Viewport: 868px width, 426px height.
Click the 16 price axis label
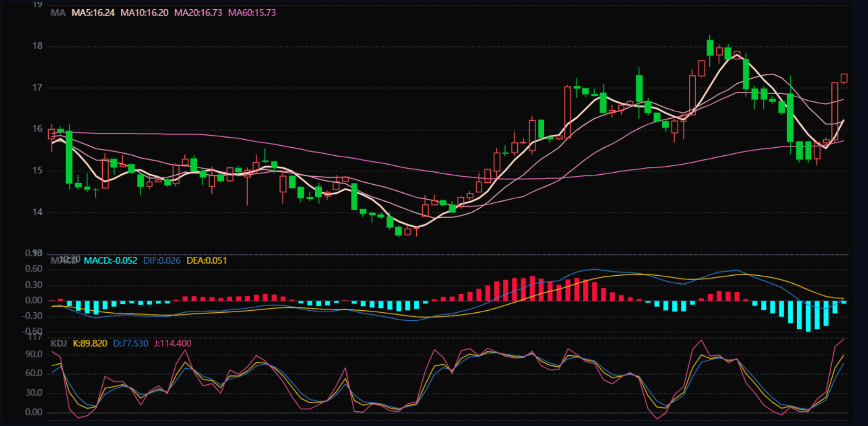click(x=37, y=129)
